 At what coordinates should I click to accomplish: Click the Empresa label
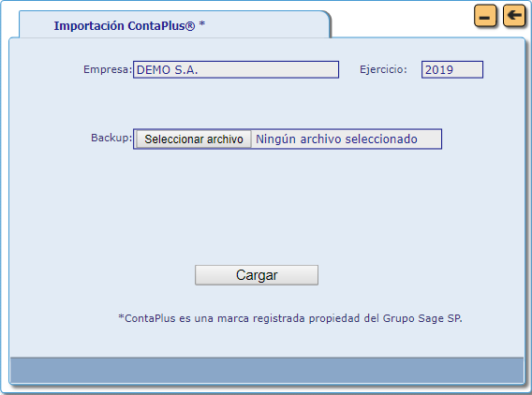coord(108,69)
